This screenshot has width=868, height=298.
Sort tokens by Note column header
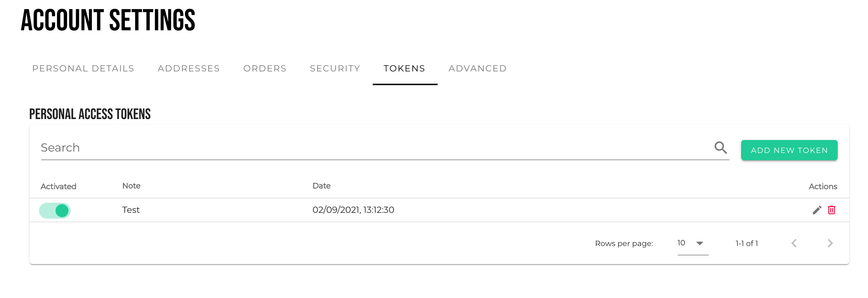pos(131,186)
